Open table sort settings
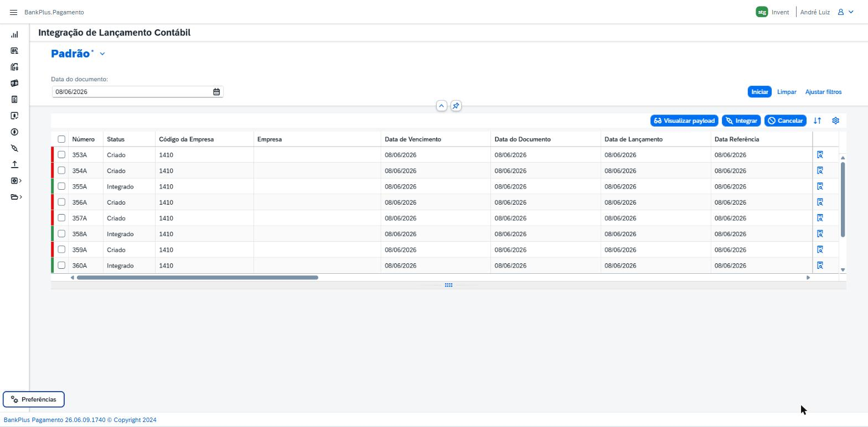868x427 pixels. 817,121
